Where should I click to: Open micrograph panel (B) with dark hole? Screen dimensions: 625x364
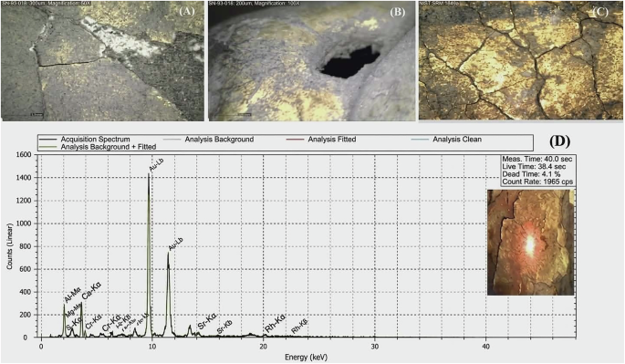(312, 60)
